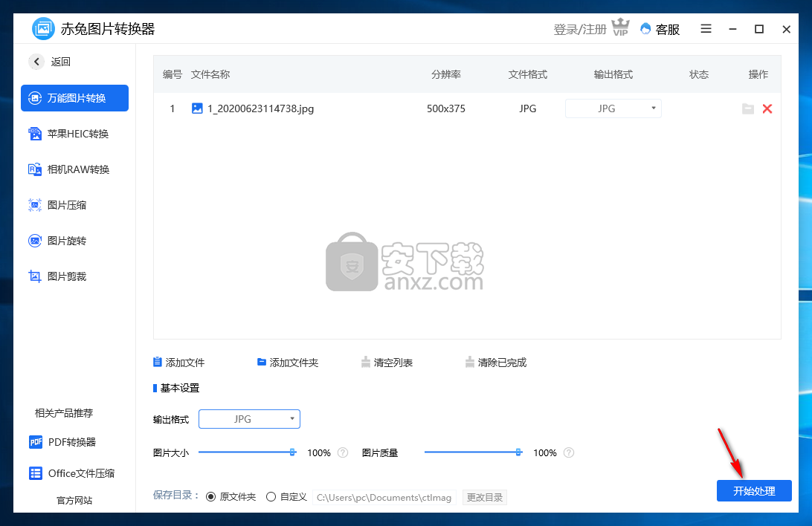Screen dimensions: 812x526
Task: Select the 原文件夹 radio button
Action: click(x=210, y=497)
